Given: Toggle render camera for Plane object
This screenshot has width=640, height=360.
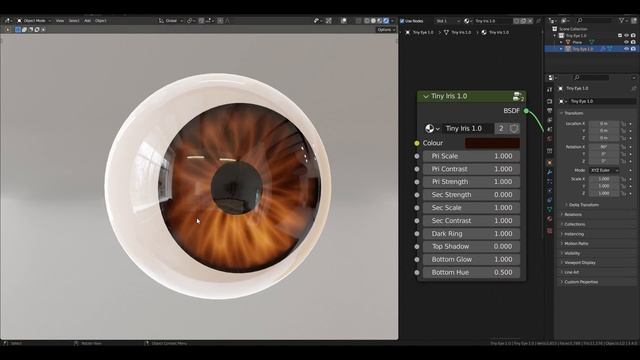Looking at the screenshot, I should pyautogui.click(x=633, y=42).
